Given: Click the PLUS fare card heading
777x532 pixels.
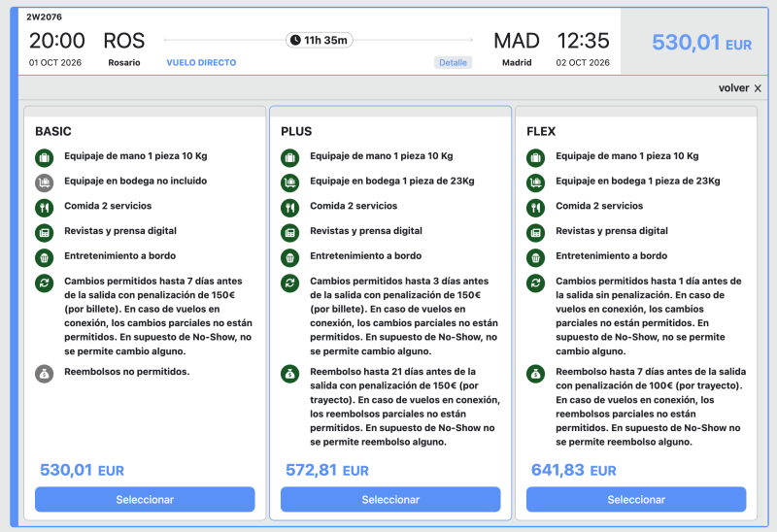Looking at the screenshot, I should (x=296, y=131).
